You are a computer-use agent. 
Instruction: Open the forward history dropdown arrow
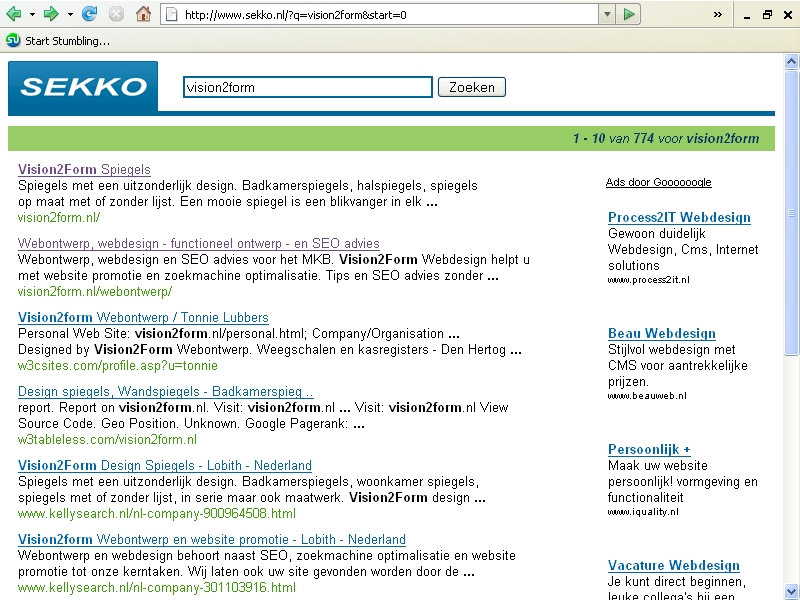(70, 14)
